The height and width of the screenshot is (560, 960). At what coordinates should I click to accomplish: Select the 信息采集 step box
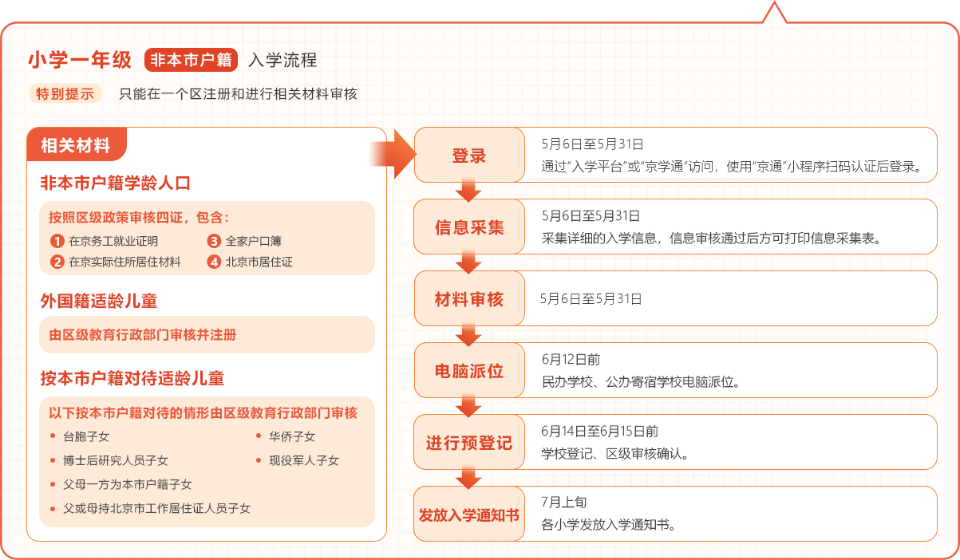pos(469,227)
